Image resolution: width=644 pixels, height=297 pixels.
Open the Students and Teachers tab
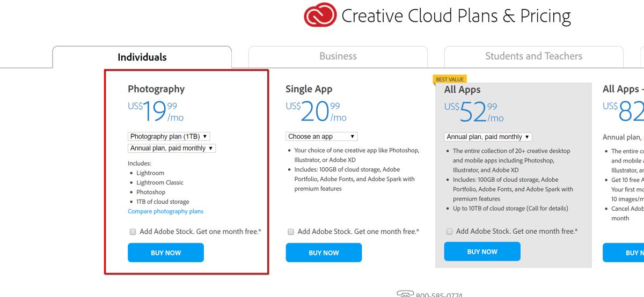533,56
